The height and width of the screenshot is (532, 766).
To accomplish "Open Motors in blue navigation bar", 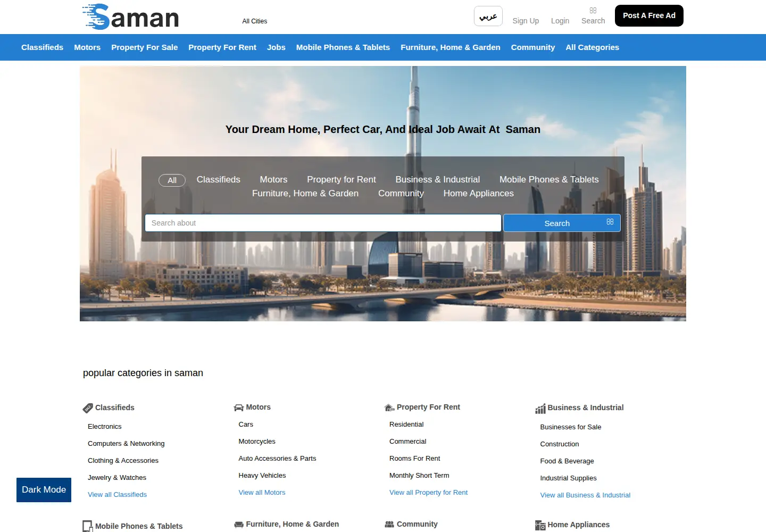I will tap(87, 47).
